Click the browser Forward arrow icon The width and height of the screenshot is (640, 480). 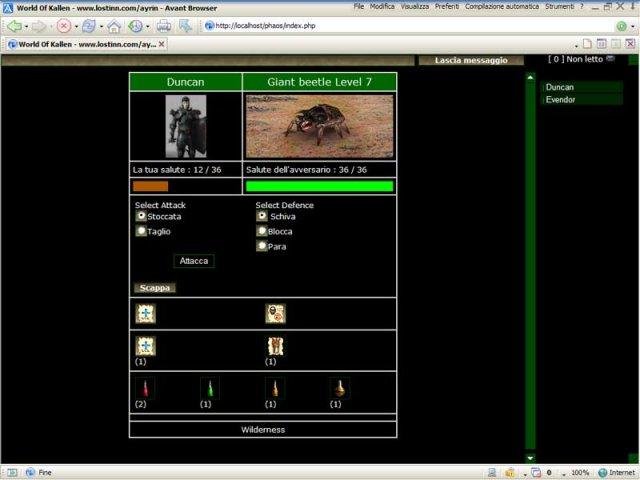click(x=39, y=27)
